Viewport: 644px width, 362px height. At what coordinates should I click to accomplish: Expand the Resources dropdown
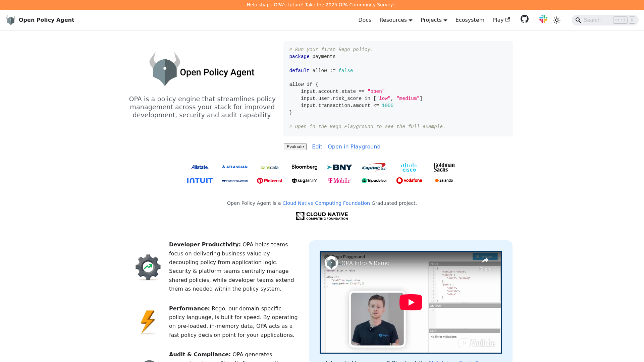click(x=395, y=20)
